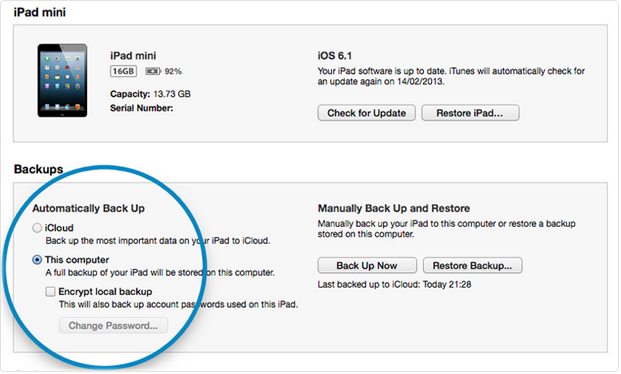
Task: Click the Backups section heading
Action: pos(38,169)
